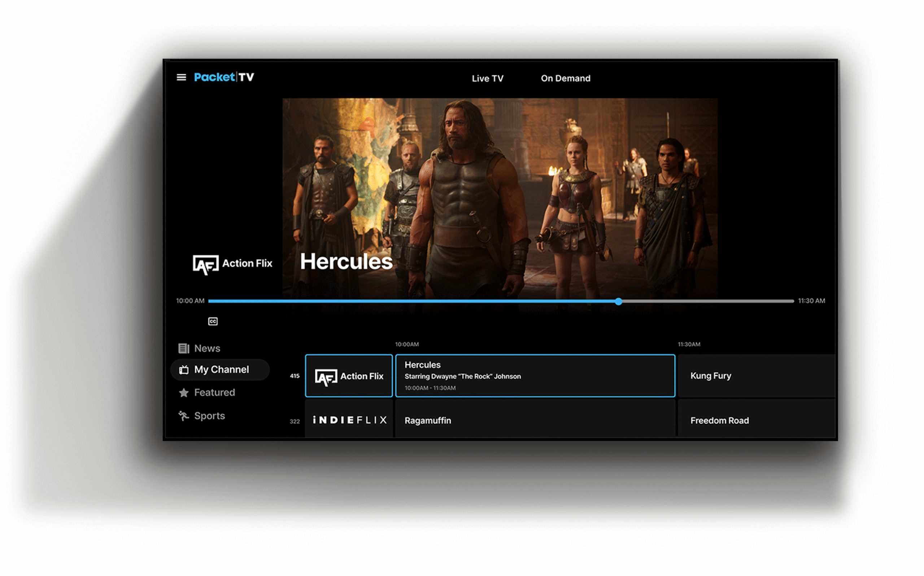Click the 10:00 AM start time label
The height and width of the screenshot is (576, 924).
190,301
